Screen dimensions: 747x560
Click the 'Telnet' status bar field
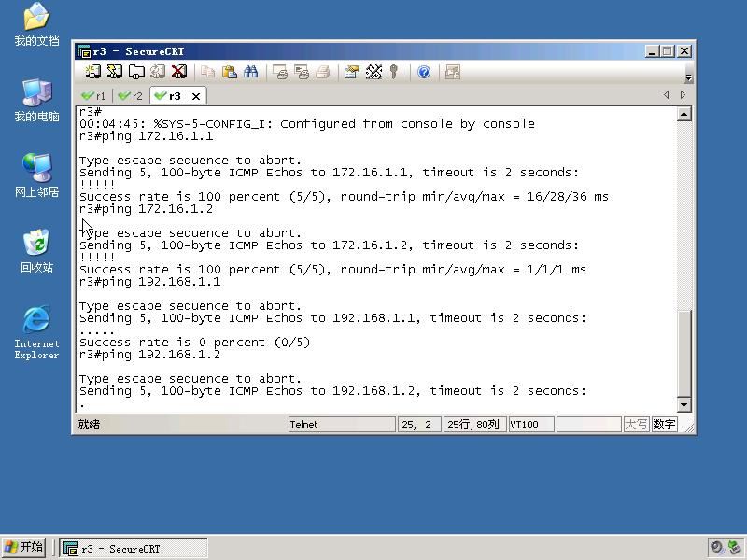point(342,425)
